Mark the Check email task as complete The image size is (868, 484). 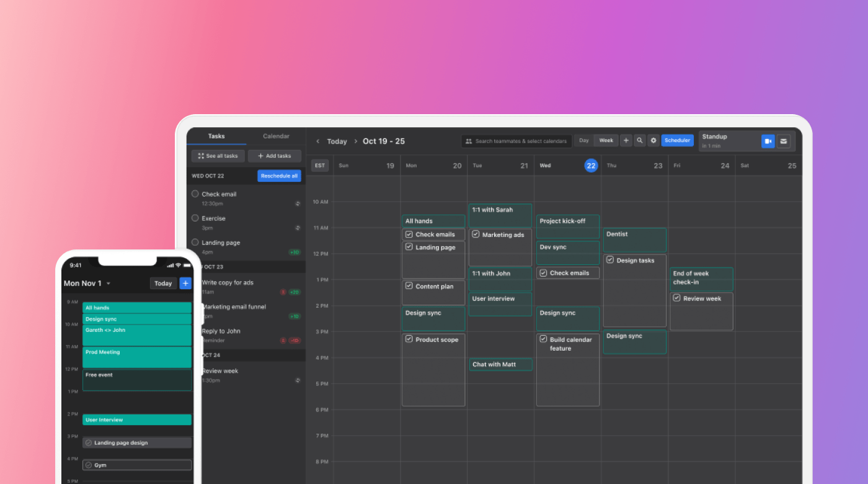(195, 194)
